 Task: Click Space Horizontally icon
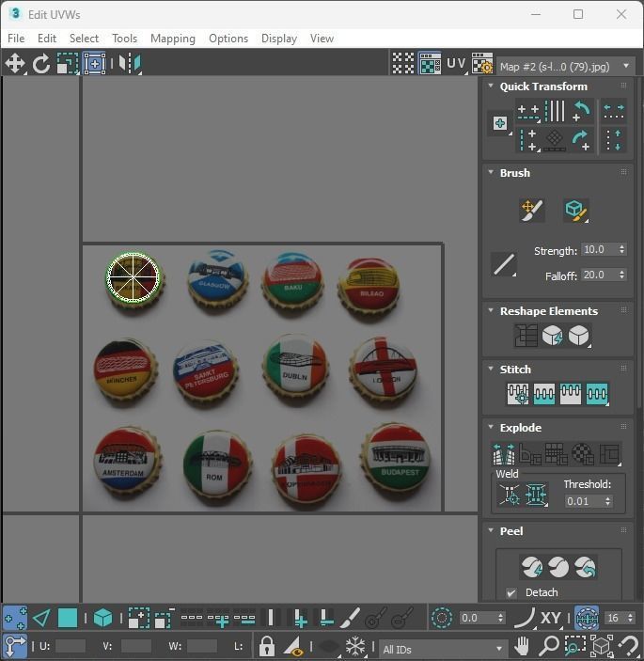(614, 112)
